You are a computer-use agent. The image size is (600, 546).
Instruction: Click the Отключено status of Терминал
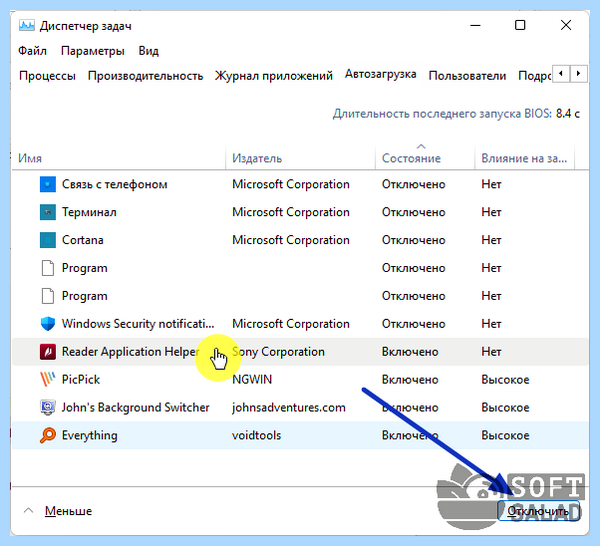pyautogui.click(x=414, y=212)
